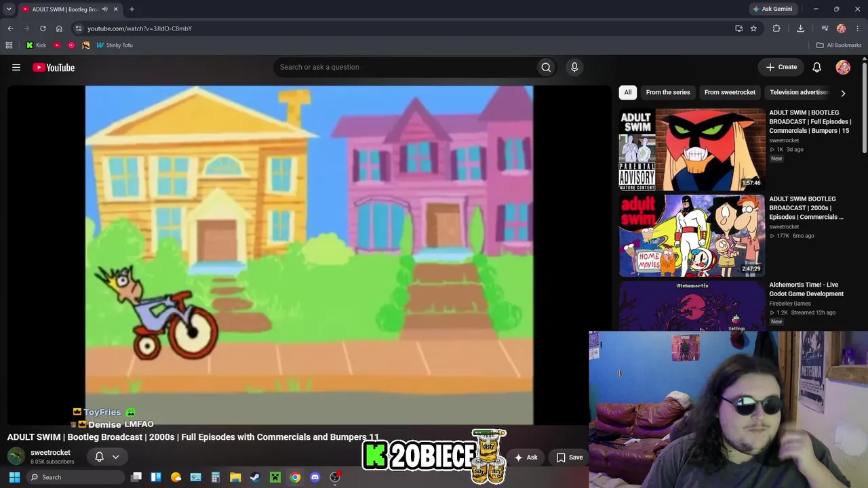Save the video to a playlist
868x488 pixels.
coord(570,457)
